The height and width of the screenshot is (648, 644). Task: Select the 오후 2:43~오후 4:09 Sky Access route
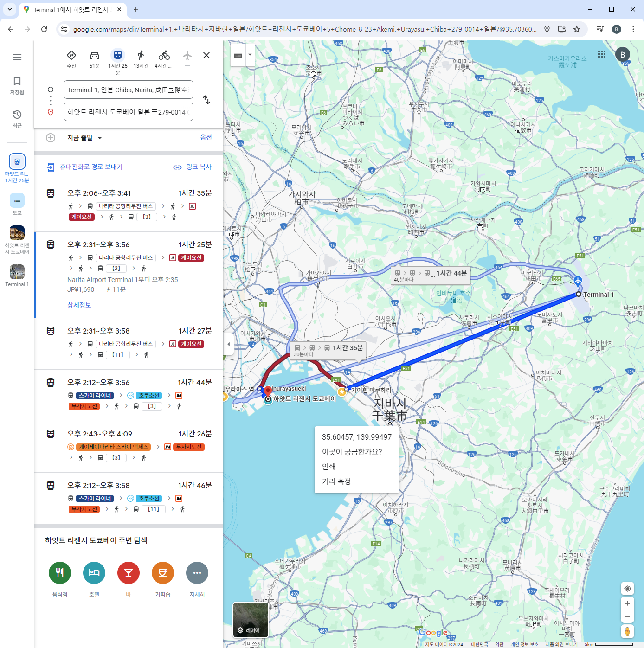(x=129, y=447)
